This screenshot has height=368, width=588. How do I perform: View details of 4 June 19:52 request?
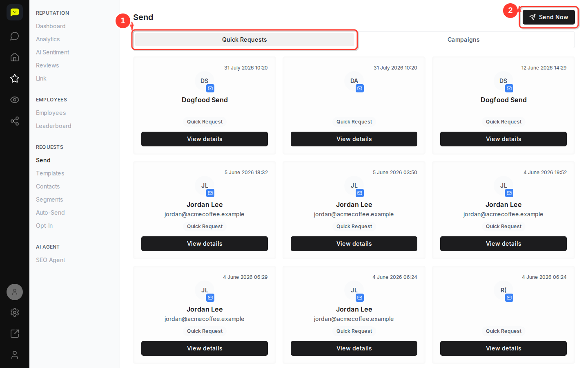pyautogui.click(x=503, y=244)
